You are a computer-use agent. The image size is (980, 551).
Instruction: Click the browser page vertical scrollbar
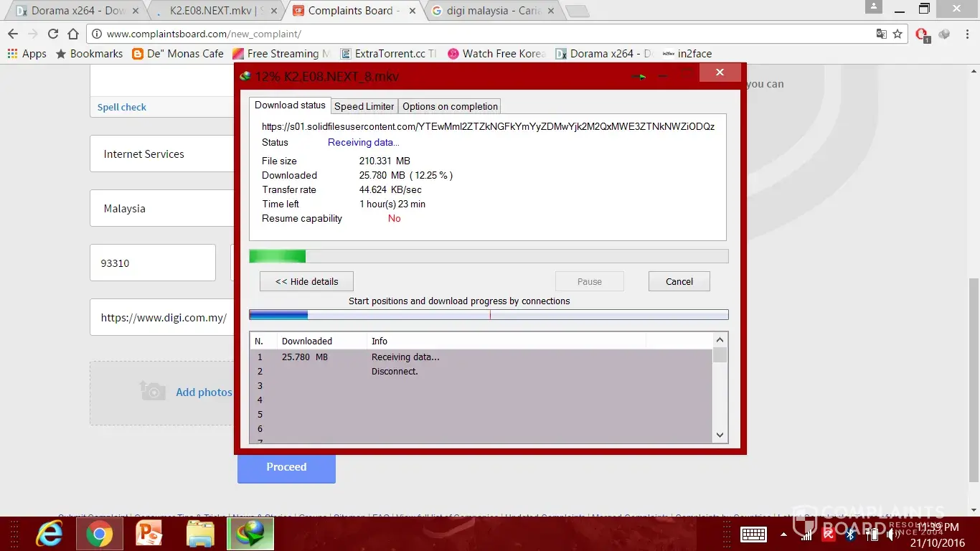[974, 380]
